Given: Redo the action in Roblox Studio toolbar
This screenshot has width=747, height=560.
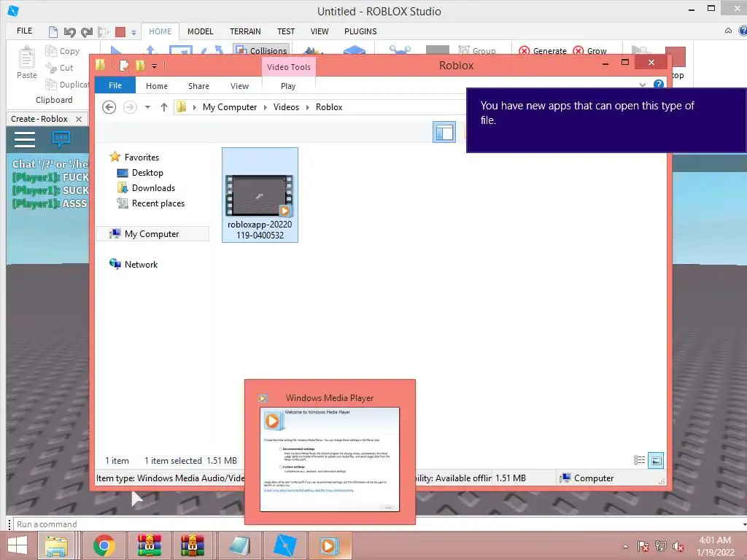Looking at the screenshot, I should tap(86, 32).
